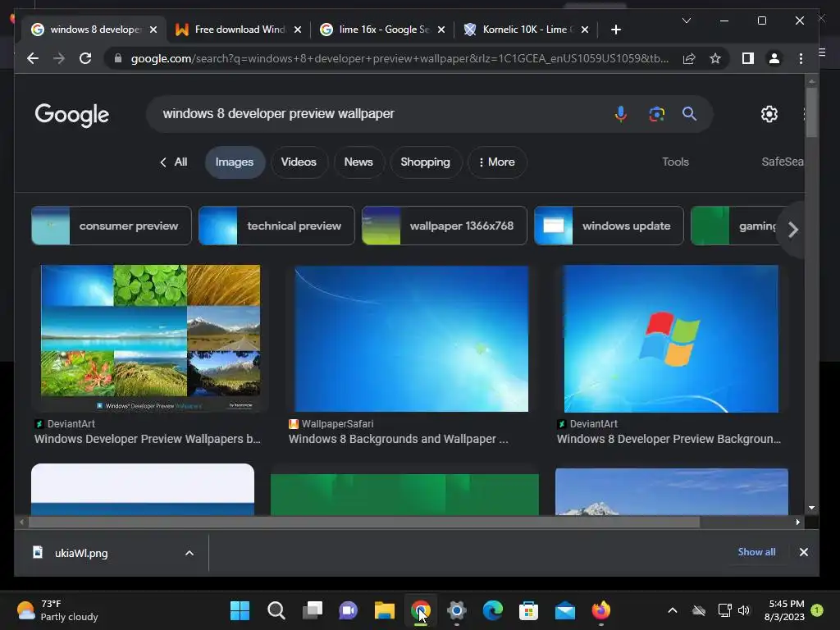Screen dimensions: 840x630
Task: Open downloaded file ukiaWl.png
Action: pyautogui.click(x=81, y=553)
